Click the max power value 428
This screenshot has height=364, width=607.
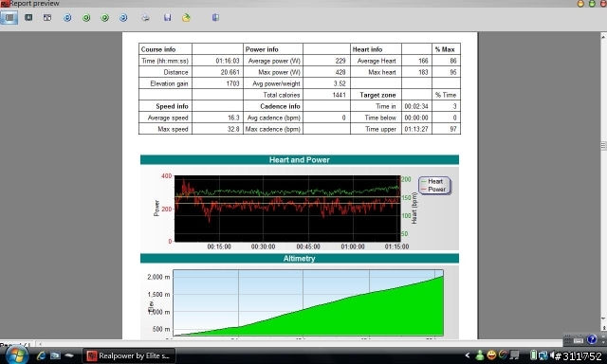(x=340, y=72)
